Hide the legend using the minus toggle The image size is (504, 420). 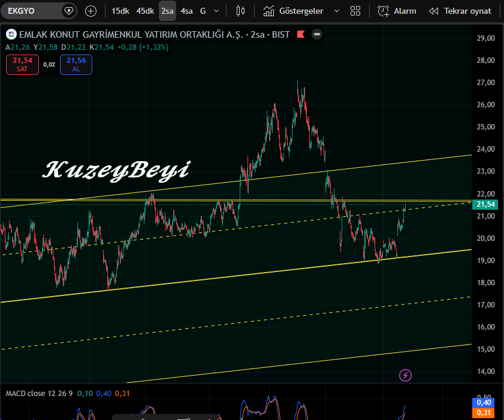pos(317,34)
